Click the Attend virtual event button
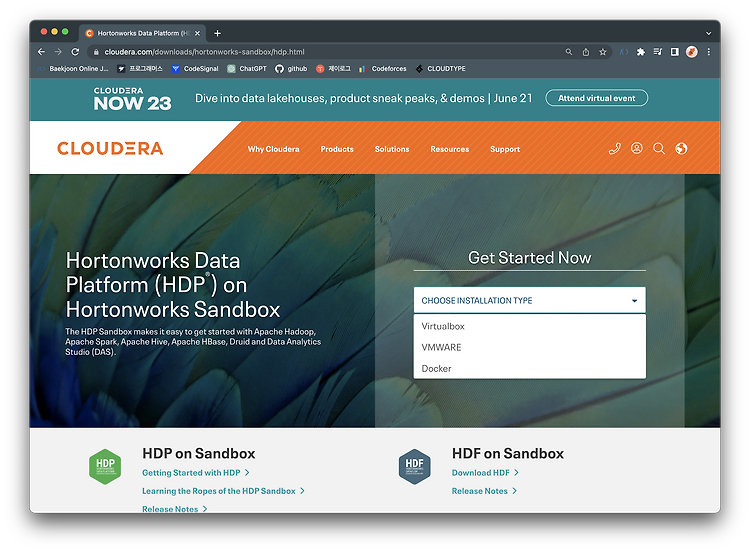Screen dimensions: 750x552 tap(596, 98)
